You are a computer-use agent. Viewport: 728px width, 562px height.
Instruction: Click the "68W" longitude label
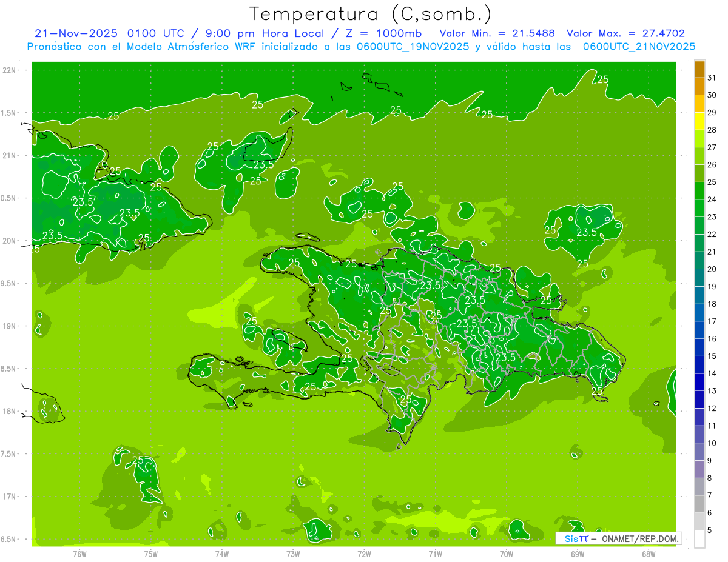point(649,554)
